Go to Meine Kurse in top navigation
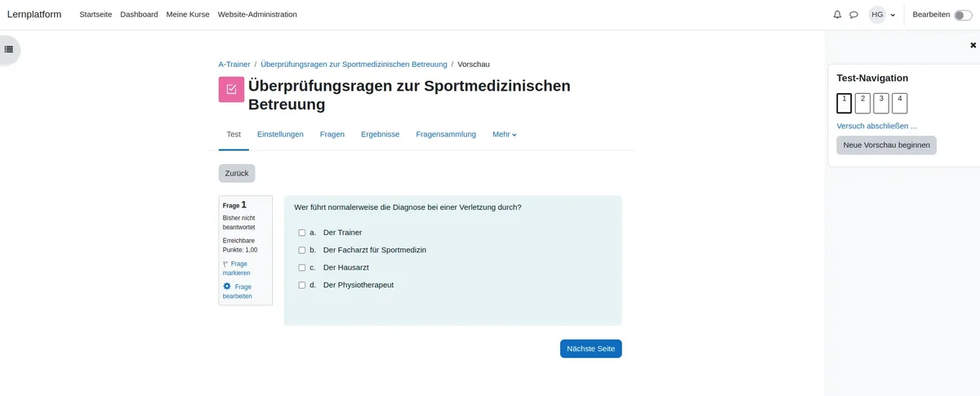 (x=187, y=15)
